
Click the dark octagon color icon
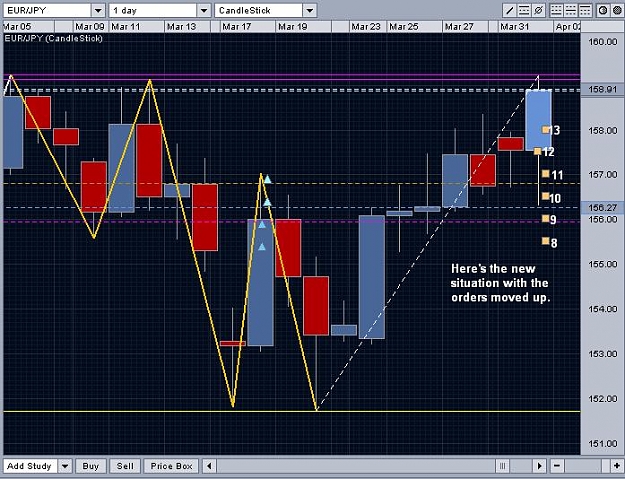617,10
